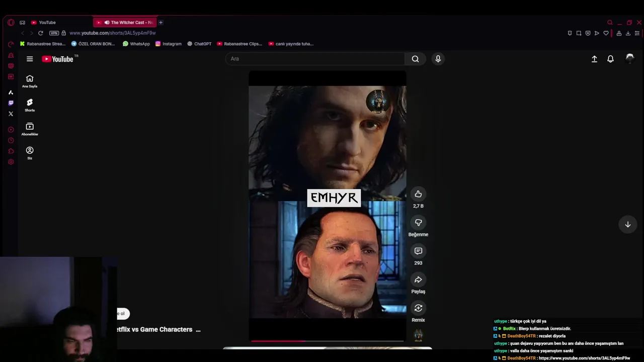Open ÖZEL ORAN BON... bookmark
644x362 pixels.
tap(93, 44)
